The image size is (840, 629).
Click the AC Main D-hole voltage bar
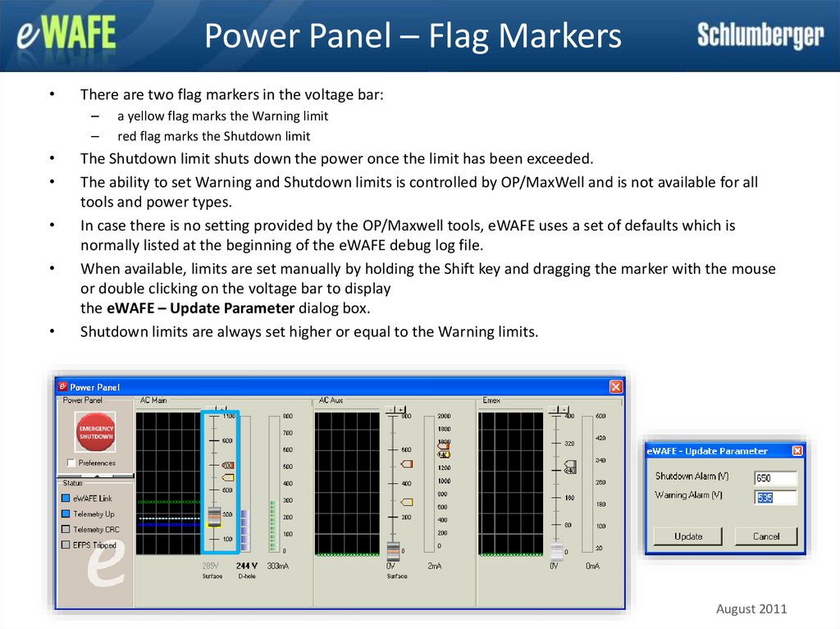click(x=244, y=484)
